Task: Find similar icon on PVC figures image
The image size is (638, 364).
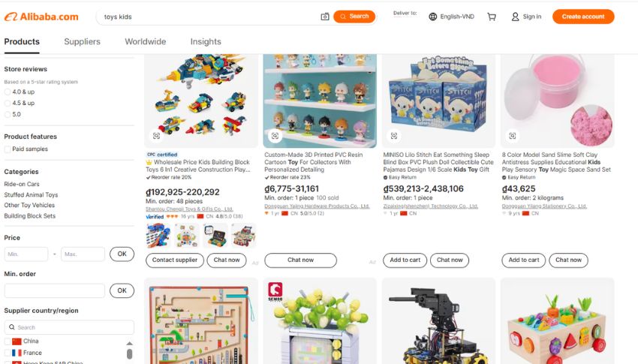Action: [275, 136]
